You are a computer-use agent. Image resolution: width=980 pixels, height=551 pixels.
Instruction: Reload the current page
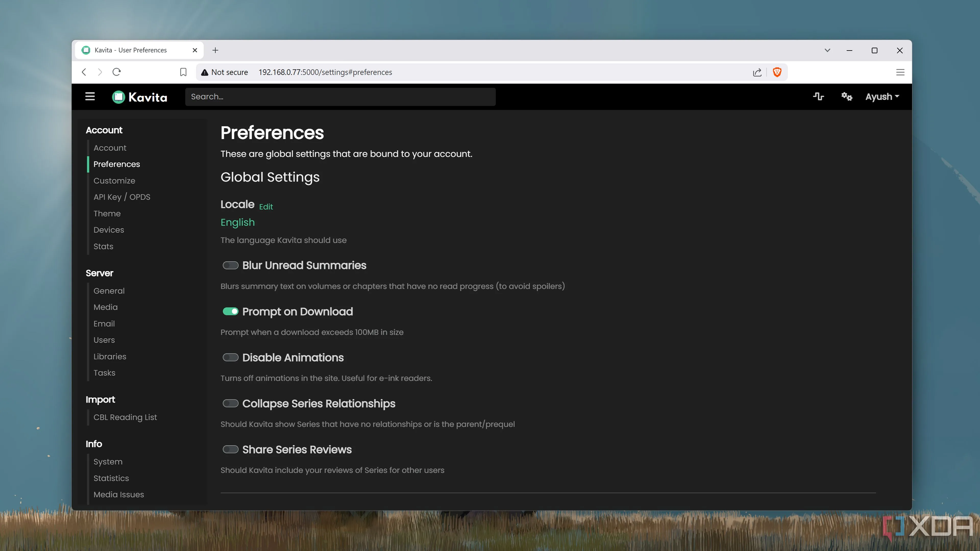pyautogui.click(x=116, y=72)
